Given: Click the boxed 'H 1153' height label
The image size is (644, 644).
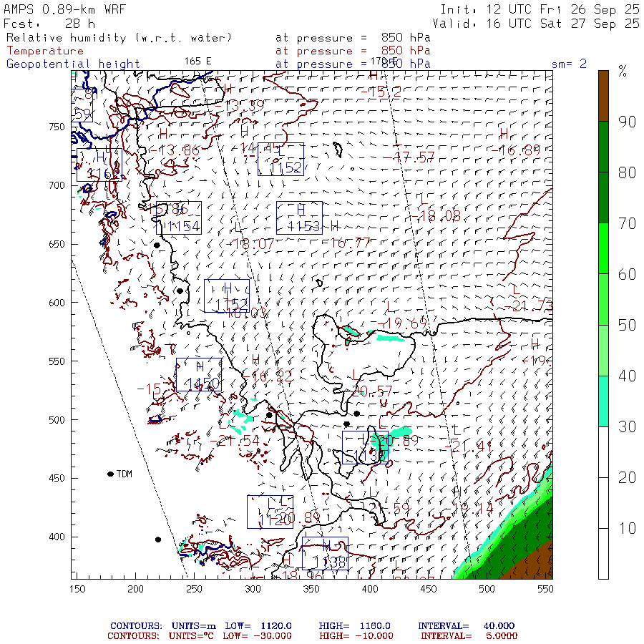Looking at the screenshot, I should [299, 218].
